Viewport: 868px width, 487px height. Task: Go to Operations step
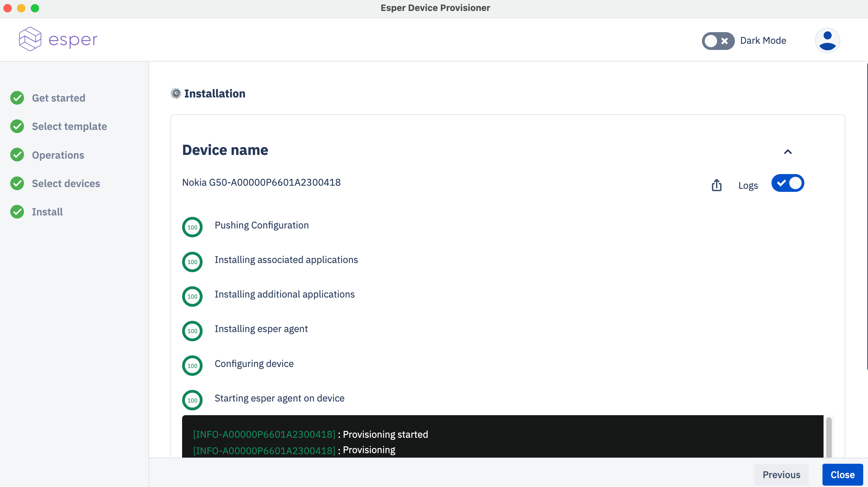[58, 155]
